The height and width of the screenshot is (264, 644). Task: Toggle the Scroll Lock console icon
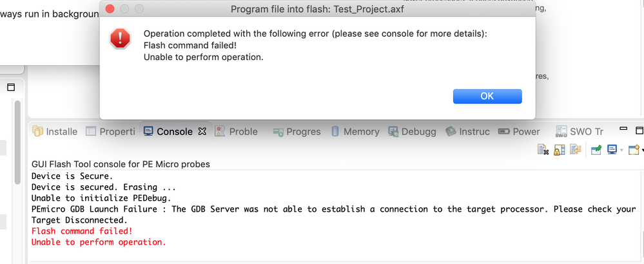(x=559, y=150)
